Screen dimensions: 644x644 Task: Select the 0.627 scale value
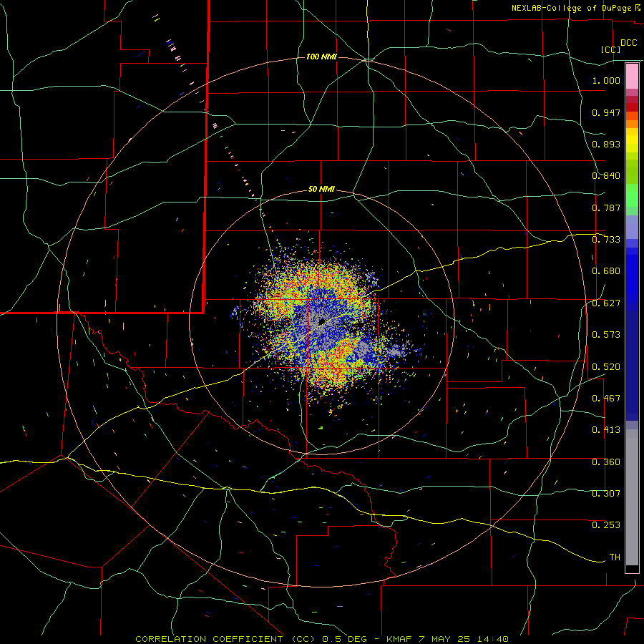click(x=606, y=303)
